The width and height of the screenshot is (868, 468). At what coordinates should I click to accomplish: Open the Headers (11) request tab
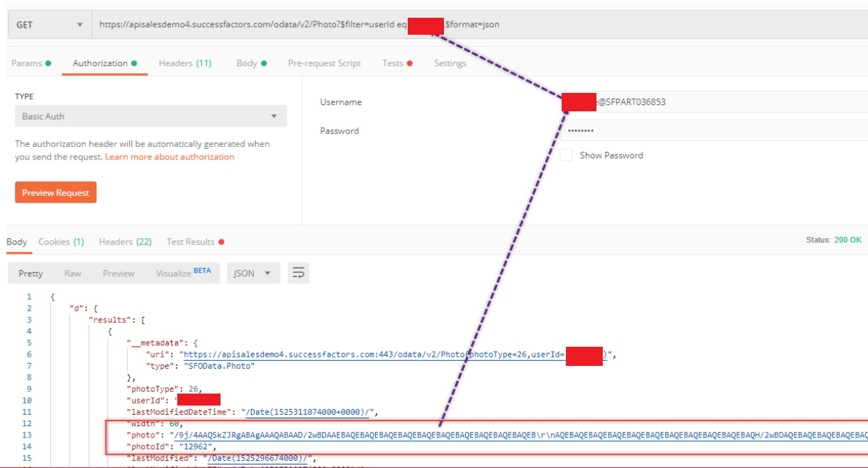click(185, 63)
